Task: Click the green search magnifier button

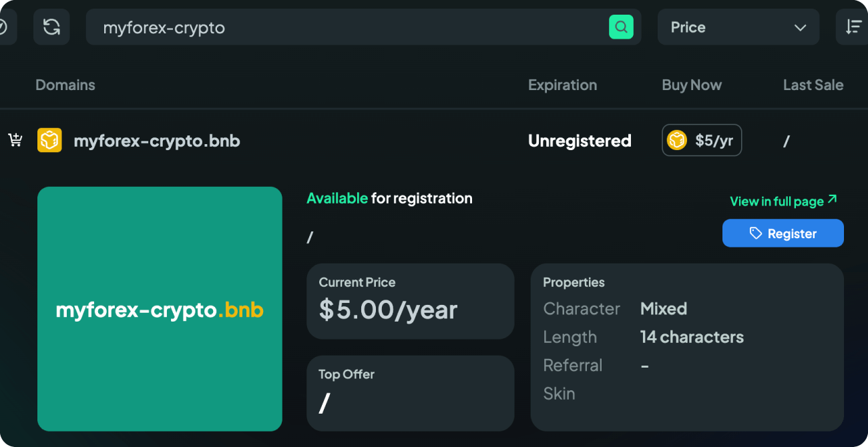Action: coord(621,27)
